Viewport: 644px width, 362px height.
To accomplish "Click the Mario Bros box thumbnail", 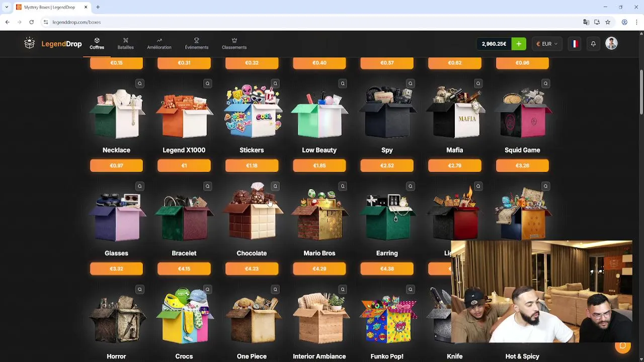I will tap(319, 215).
